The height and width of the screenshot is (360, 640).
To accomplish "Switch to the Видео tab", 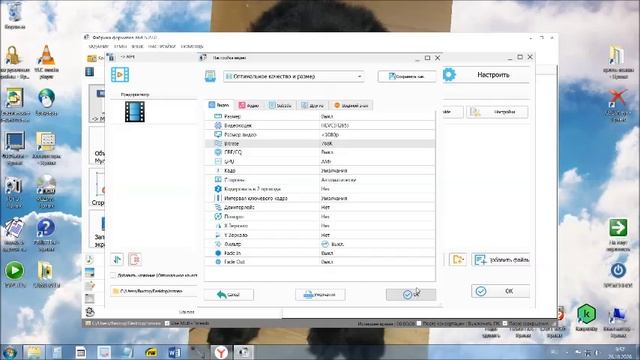I will (219, 105).
